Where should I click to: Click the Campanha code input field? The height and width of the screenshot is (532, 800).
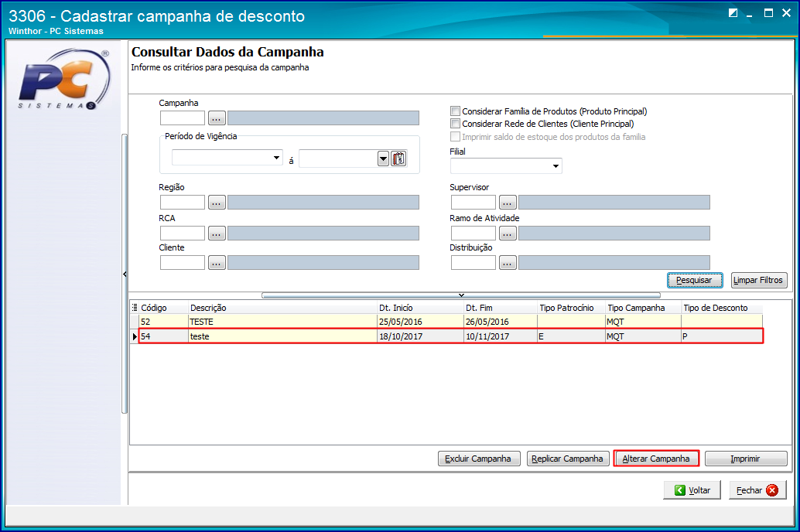[183, 118]
